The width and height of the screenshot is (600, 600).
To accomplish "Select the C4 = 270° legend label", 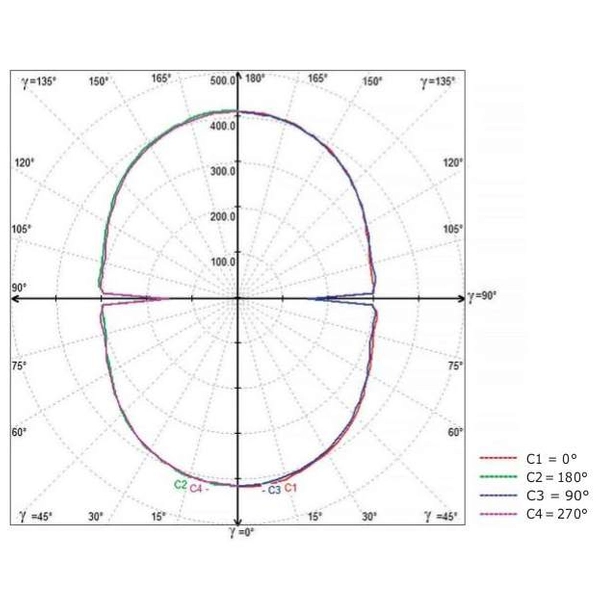I will pyautogui.click(x=559, y=513).
